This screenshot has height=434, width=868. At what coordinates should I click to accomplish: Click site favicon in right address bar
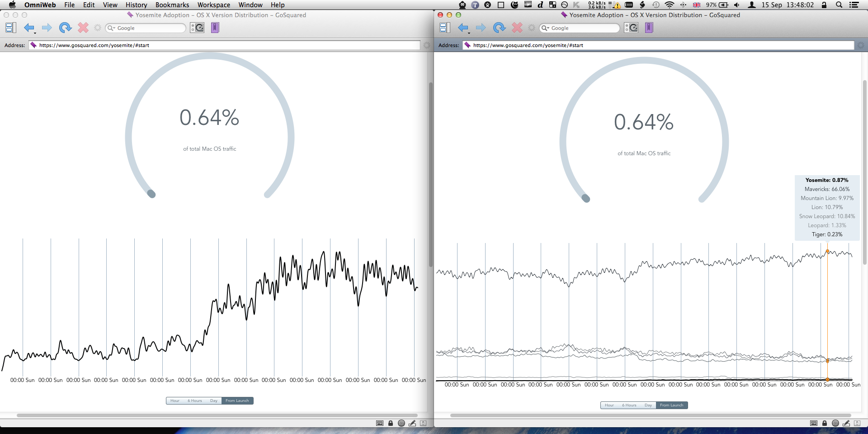tap(467, 45)
